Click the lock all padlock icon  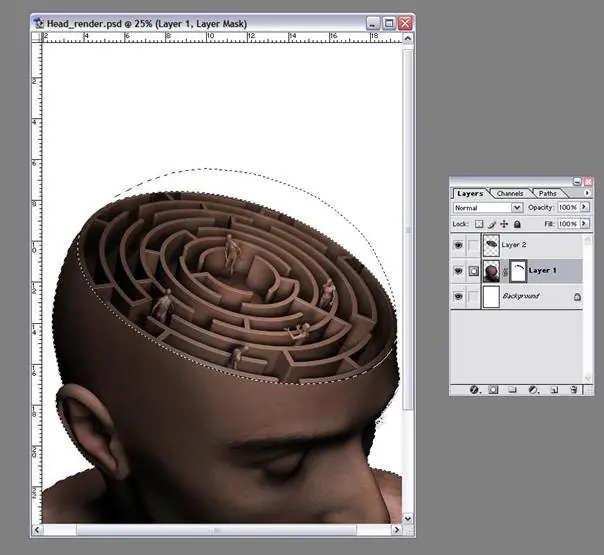pos(516,224)
